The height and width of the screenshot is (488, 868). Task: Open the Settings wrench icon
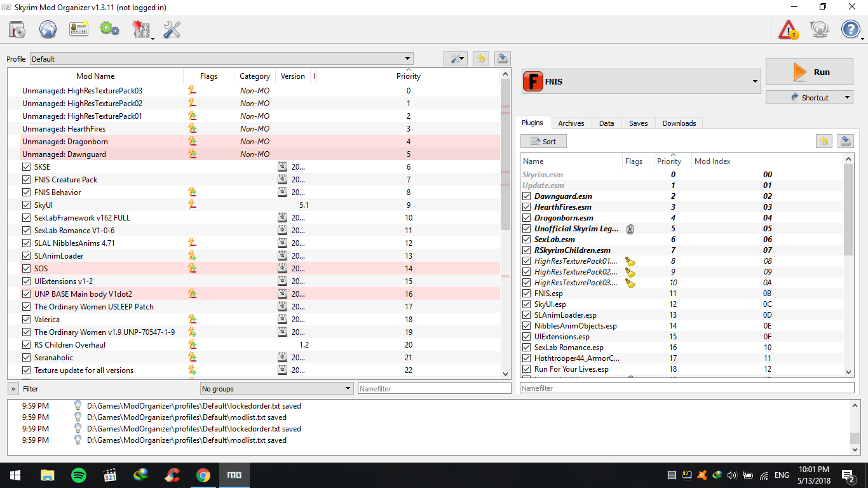coord(172,29)
